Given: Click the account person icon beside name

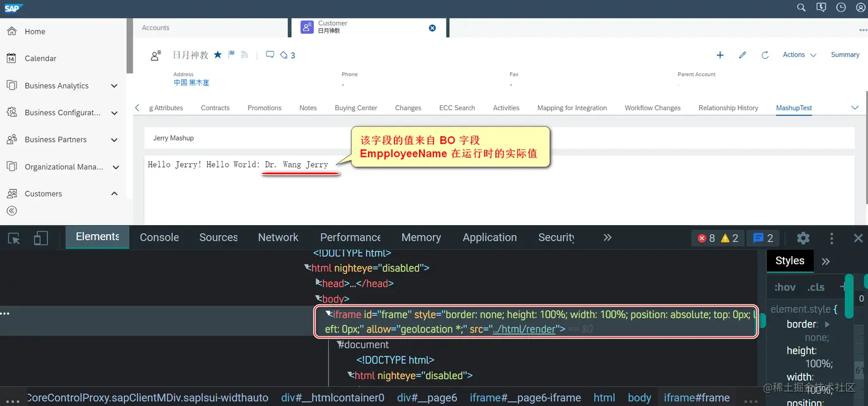Looking at the screenshot, I should tap(156, 56).
